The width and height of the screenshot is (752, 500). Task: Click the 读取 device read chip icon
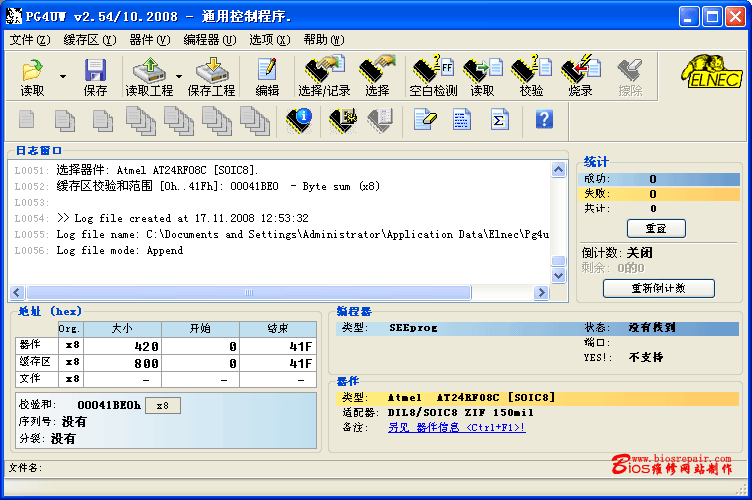482,77
